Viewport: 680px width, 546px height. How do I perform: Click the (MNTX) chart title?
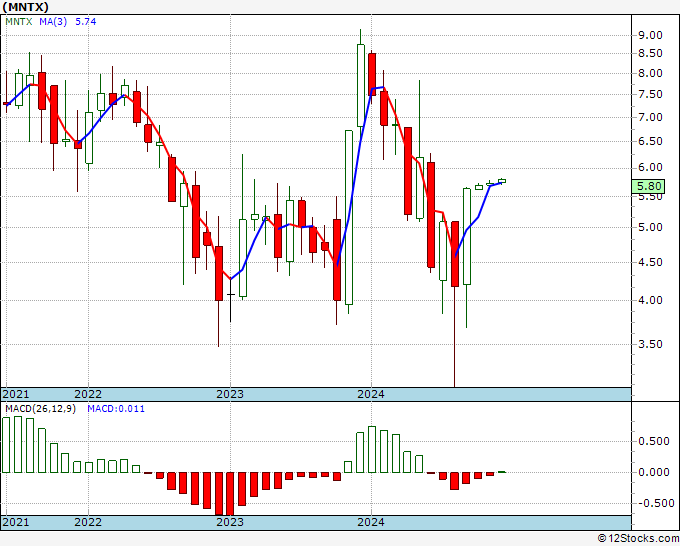(25, 7)
